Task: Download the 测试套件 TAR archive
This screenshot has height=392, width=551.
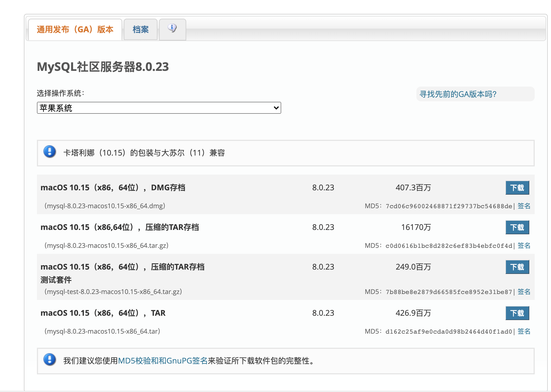Action: [x=517, y=267]
